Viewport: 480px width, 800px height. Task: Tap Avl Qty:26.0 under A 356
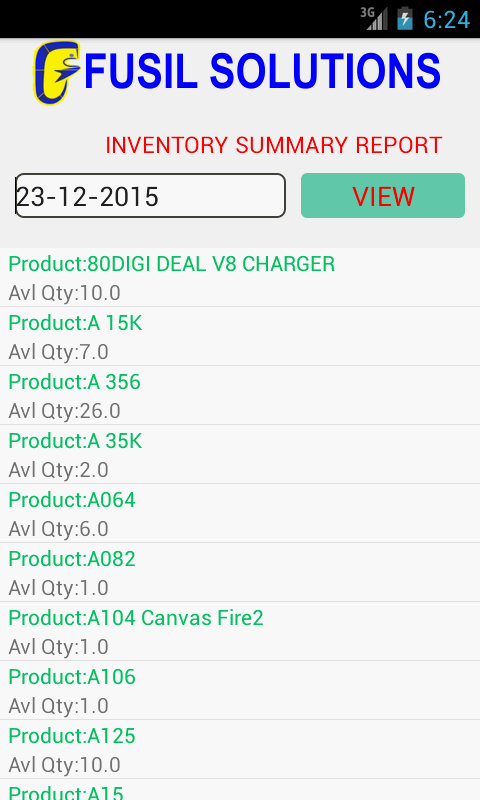[x=65, y=411]
